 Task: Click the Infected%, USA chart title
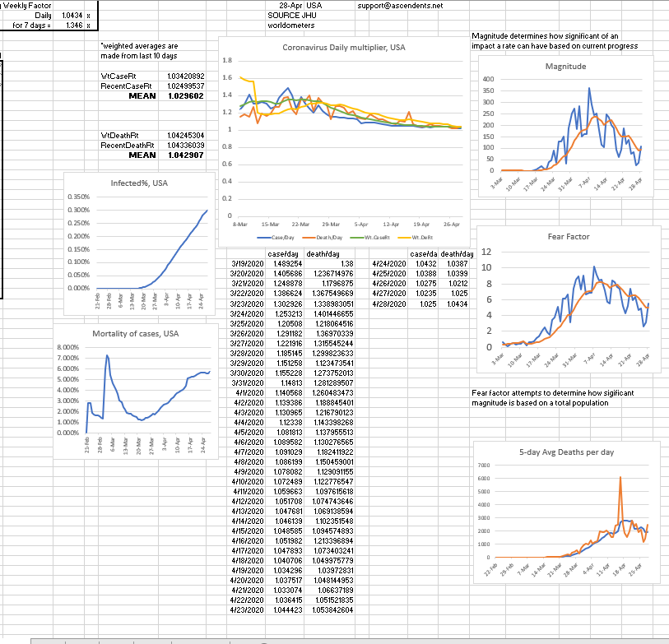coord(138,183)
